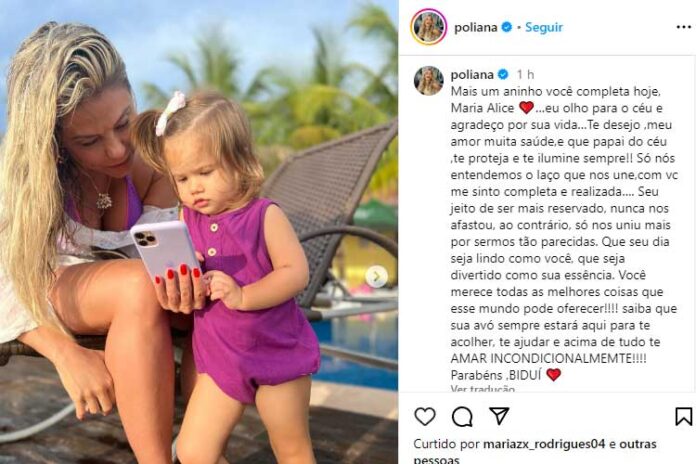
Task: Click the main post photo
Action: [x=199, y=232]
